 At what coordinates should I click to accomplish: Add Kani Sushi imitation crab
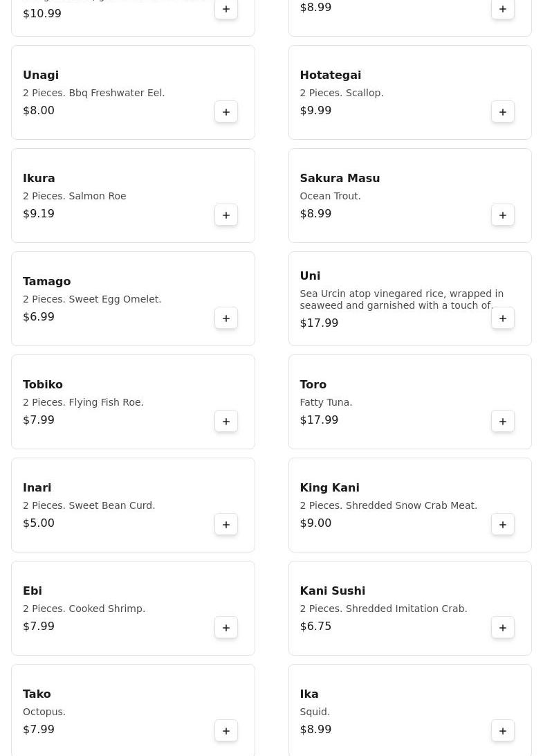point(503,628)
